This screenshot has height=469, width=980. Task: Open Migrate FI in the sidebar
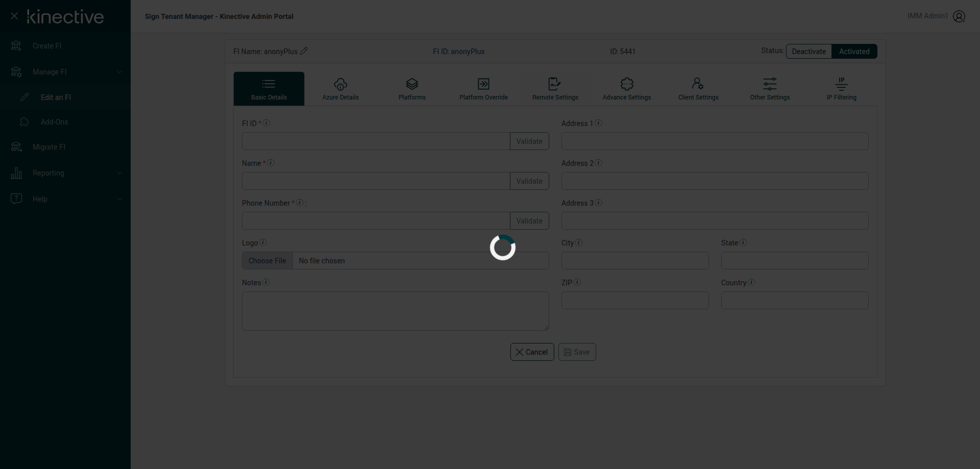tap(65, 147)
